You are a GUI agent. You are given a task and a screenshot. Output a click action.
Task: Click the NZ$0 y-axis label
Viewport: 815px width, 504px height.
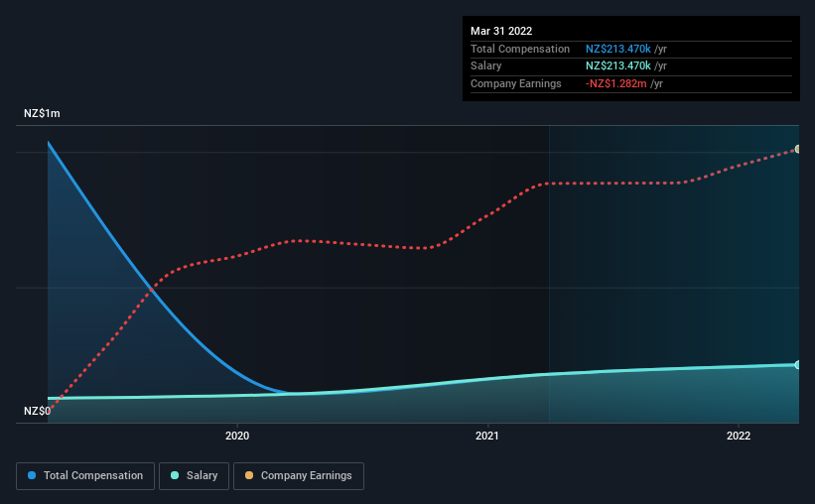pos(37,411)
